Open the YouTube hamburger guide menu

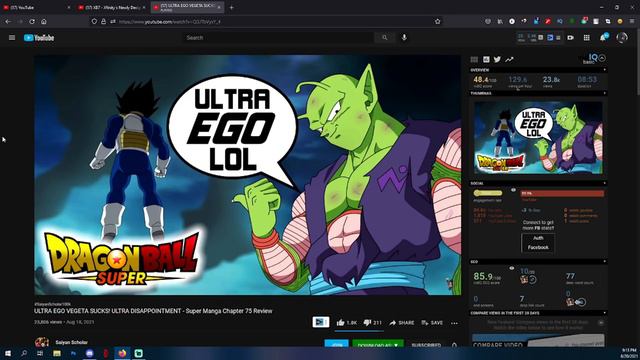coord(12,38)
